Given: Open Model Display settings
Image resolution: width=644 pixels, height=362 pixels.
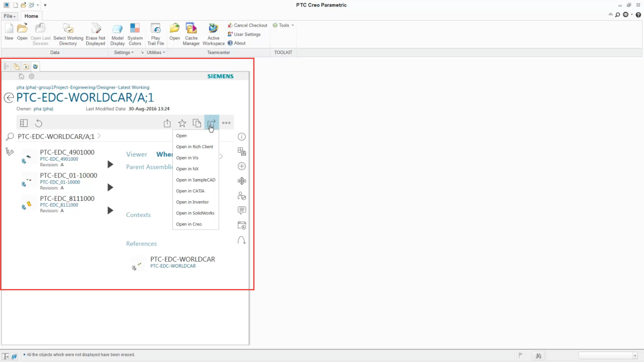Looking at the screenshot, I should pyautogui.click(x=117, y=34).
